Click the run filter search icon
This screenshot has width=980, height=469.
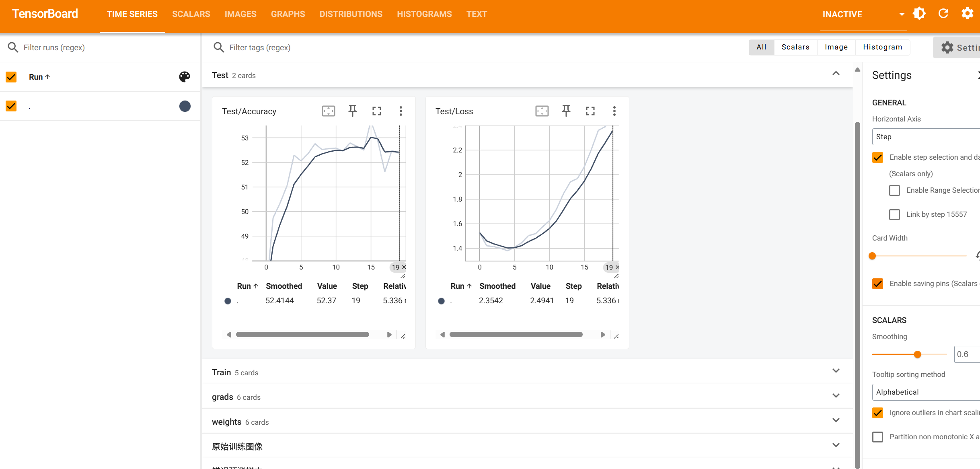pos(13,47)
